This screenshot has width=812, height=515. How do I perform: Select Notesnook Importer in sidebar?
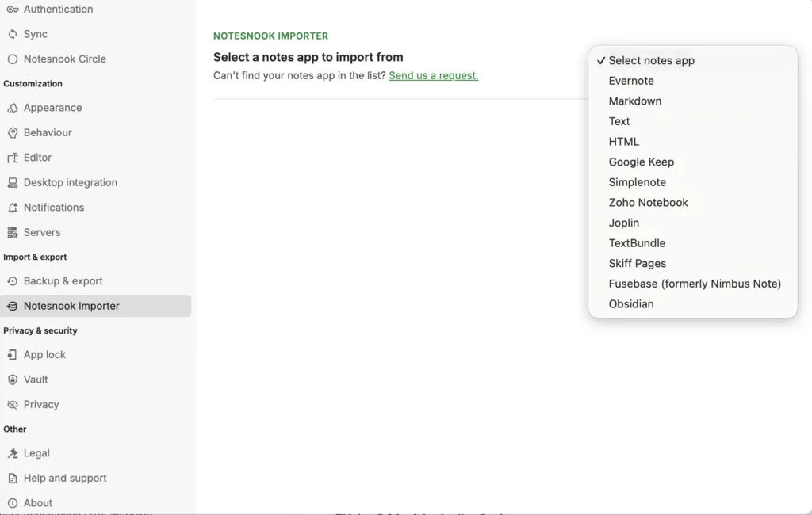[96, 306]
